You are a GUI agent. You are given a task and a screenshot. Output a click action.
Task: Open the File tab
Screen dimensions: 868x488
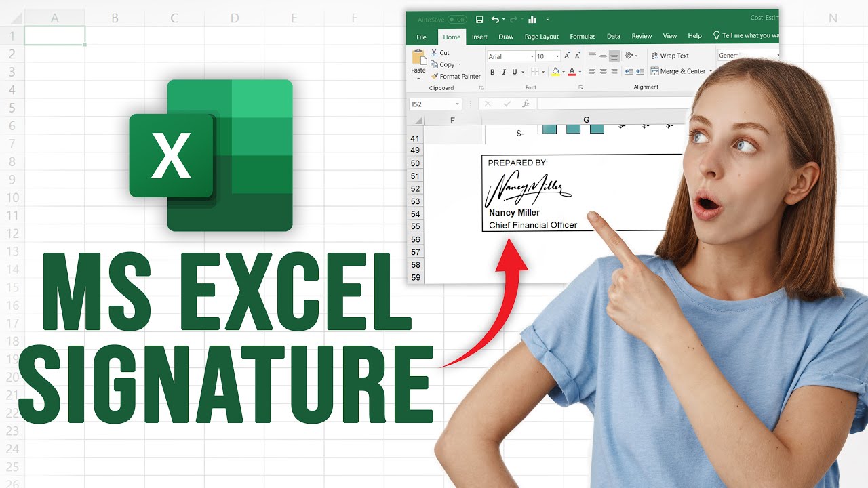(x=421, y=37)
